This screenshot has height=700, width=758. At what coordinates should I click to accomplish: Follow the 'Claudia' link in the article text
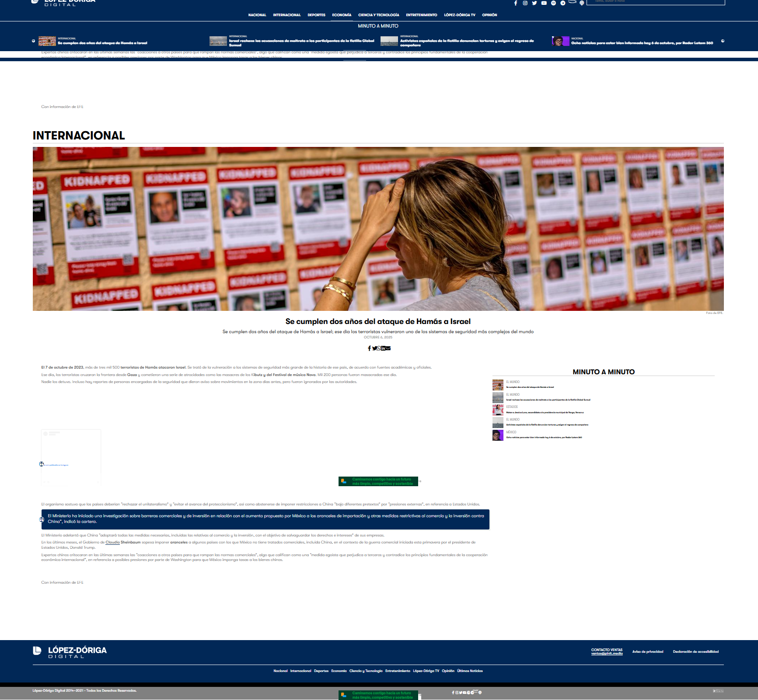coord(112,542)
